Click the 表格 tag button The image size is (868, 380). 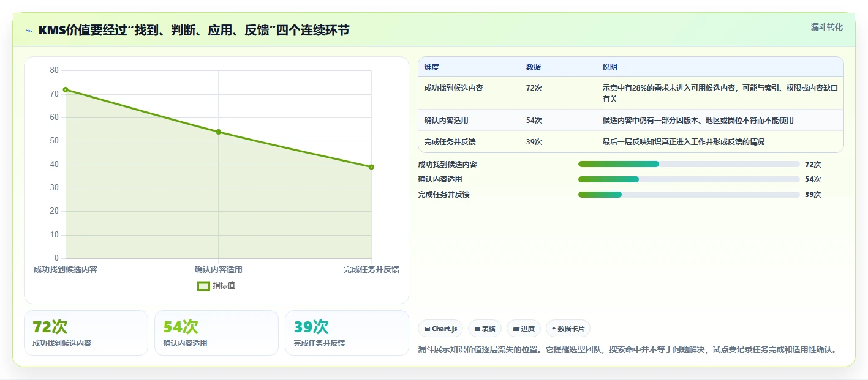(485, 329)
